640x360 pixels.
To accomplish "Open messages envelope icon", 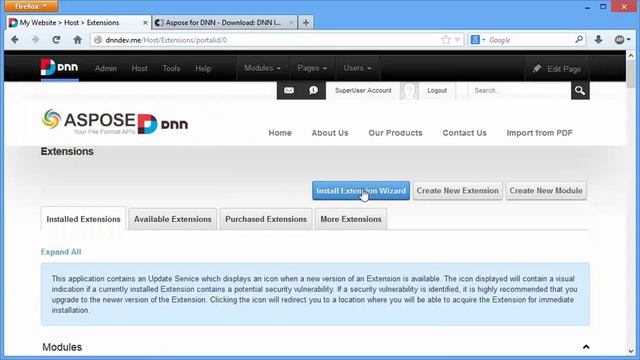I will 289,90.
